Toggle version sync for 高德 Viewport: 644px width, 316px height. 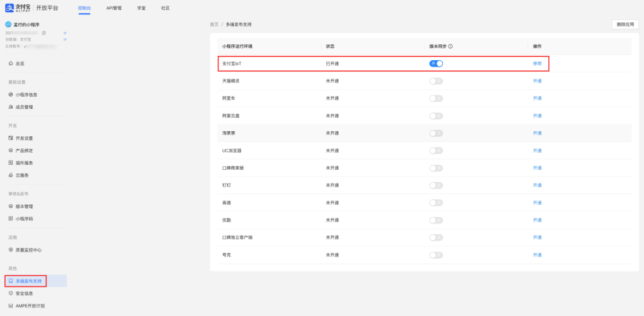pyautogui.click(x=436, y=203)
